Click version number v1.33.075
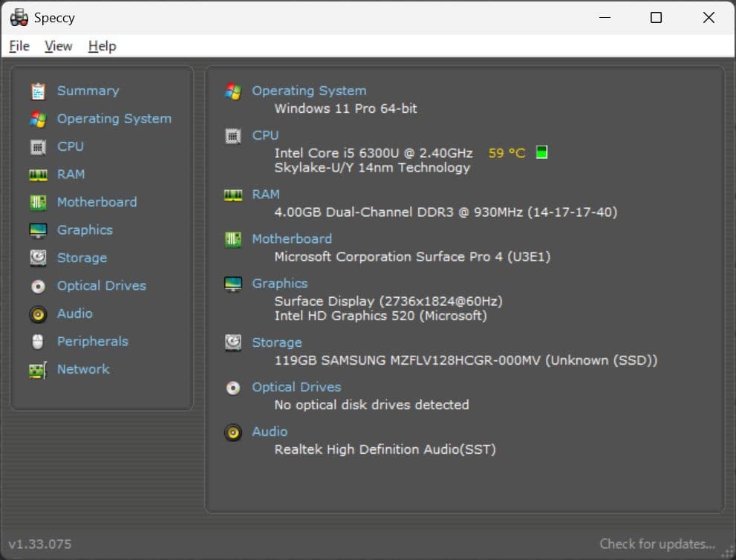 tap(40, 544)
